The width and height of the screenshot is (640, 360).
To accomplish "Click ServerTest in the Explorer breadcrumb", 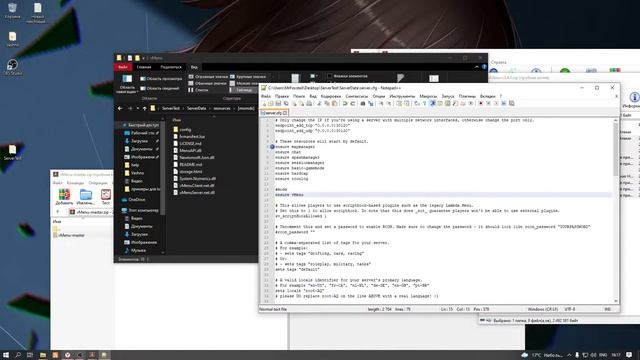I will [171, 109].
